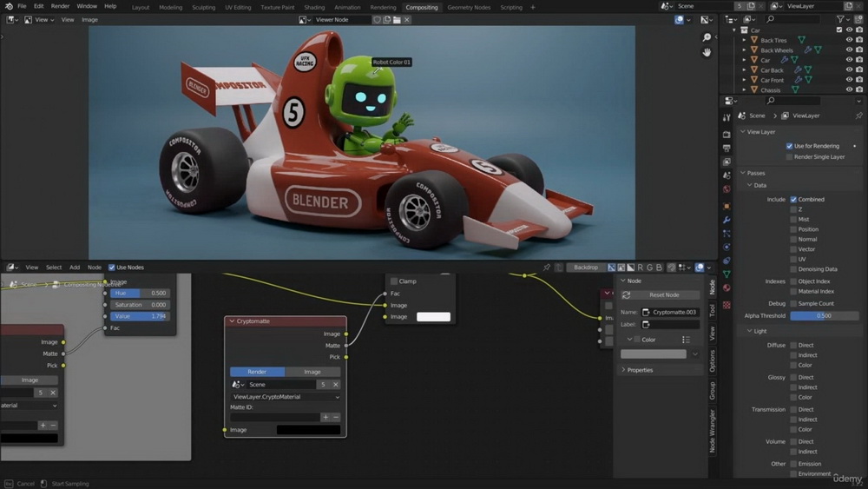The image size is (868, 489).
Task: Open the Object properties tab icon
Action: coord(727,206)
